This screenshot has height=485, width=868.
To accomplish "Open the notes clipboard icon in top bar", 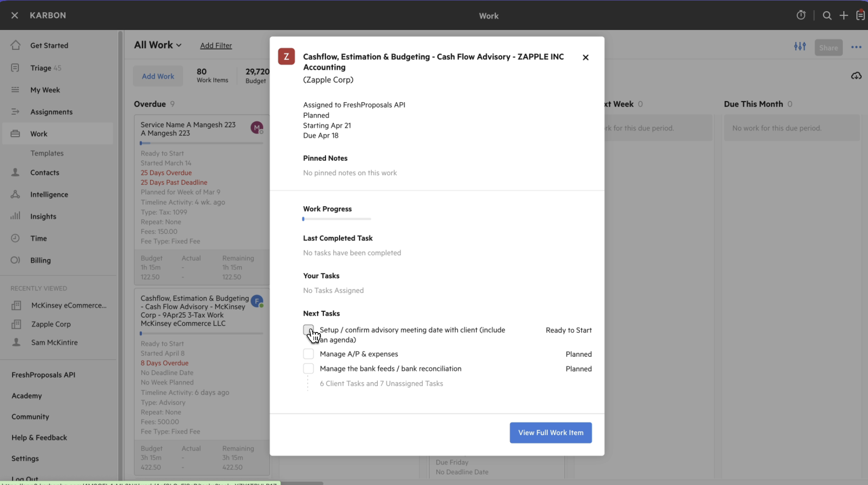I will [x=860, y=15].
